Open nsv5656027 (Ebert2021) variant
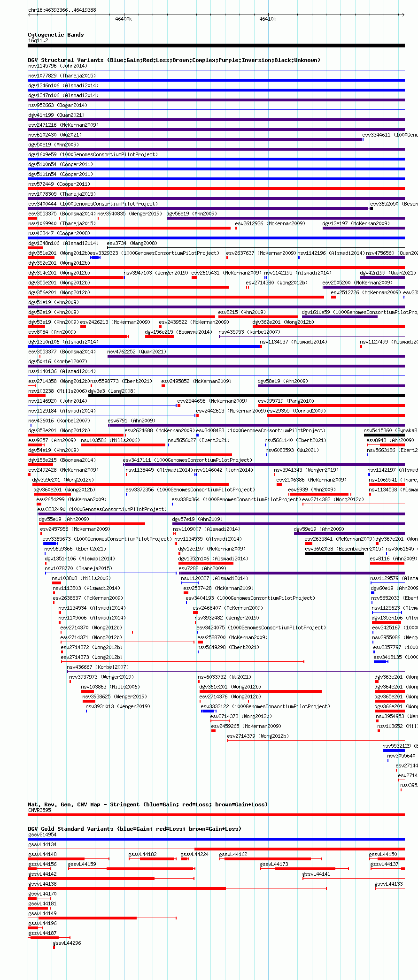The height and width of the screenshot is (980, 418). tap(199, 440)
